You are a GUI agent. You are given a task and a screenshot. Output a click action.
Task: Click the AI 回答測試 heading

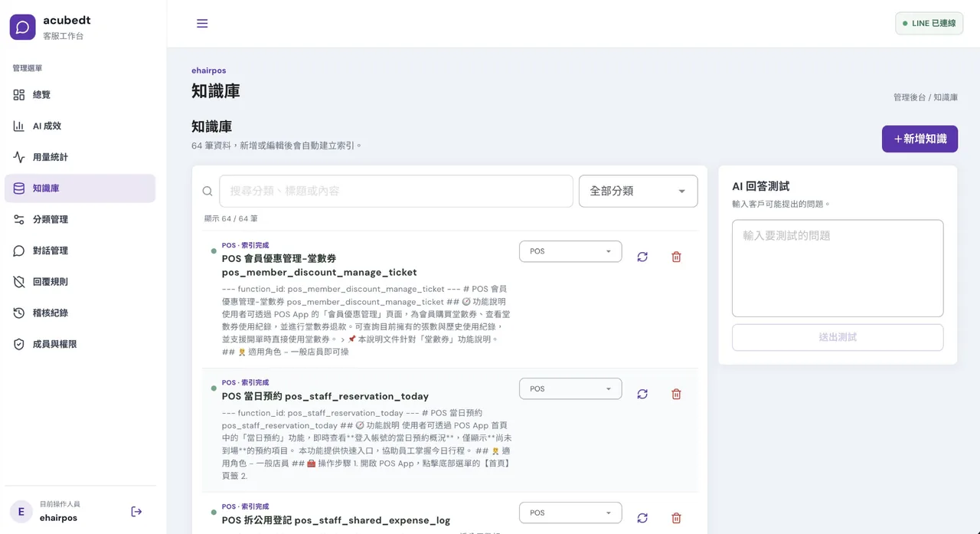click(x=761, y=186)
